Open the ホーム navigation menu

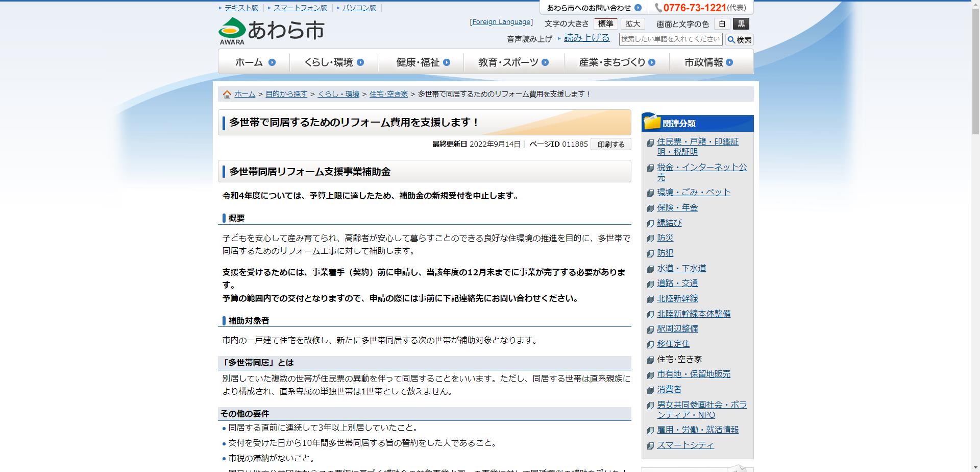[255, 62]
